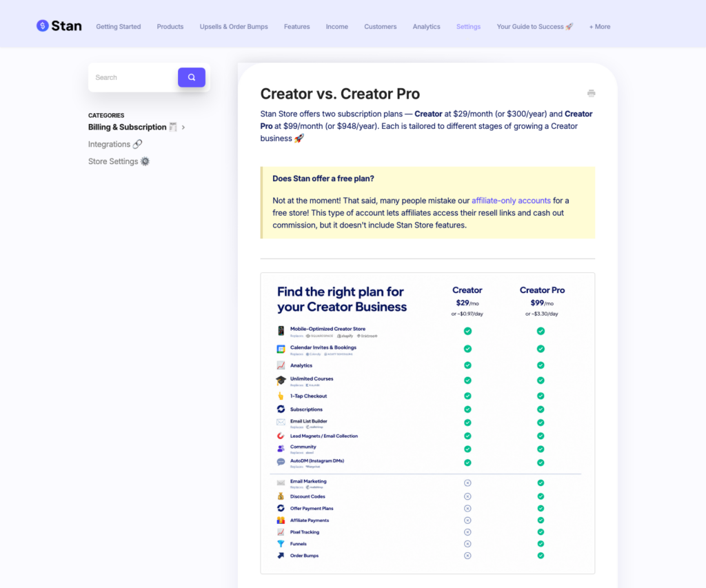
Task: Click Creator X mark for Funnels
Action: pyautogui.click(x=468, y=543)
